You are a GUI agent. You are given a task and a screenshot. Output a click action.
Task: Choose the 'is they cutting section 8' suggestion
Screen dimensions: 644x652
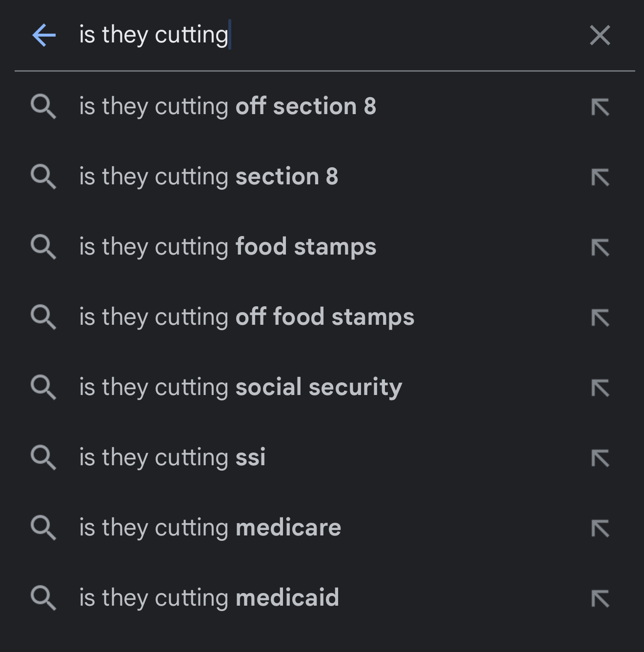[x=208, y=177]
